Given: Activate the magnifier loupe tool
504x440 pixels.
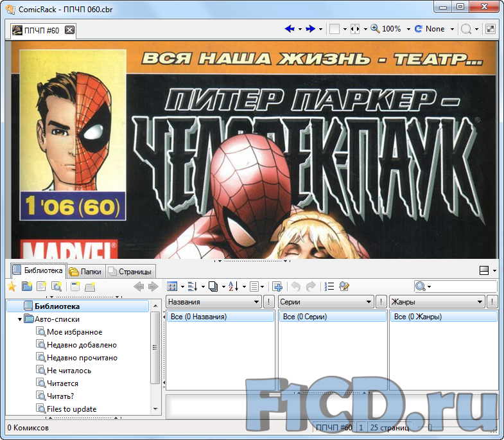Looking at the screenshot, I should 466,29.
